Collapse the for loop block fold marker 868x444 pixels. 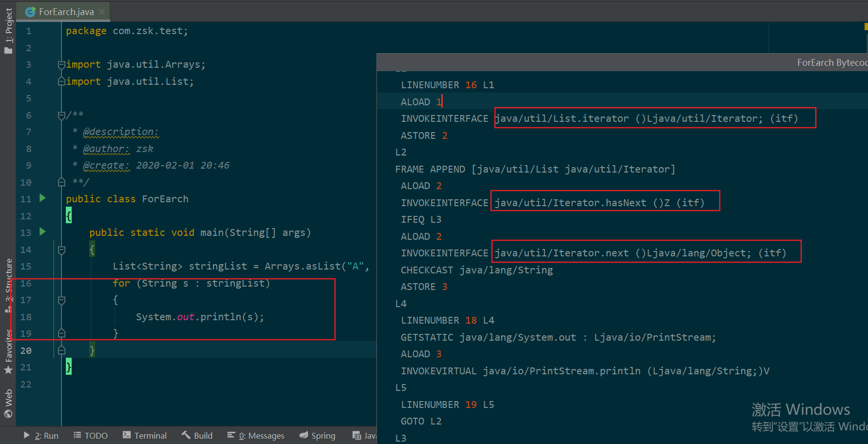click(x=61, y=300)
